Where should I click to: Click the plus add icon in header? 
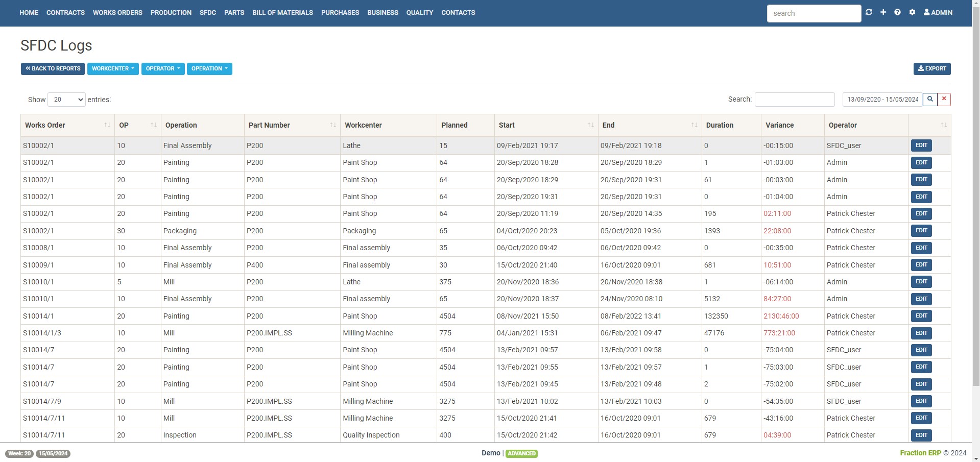pos(883,12)
